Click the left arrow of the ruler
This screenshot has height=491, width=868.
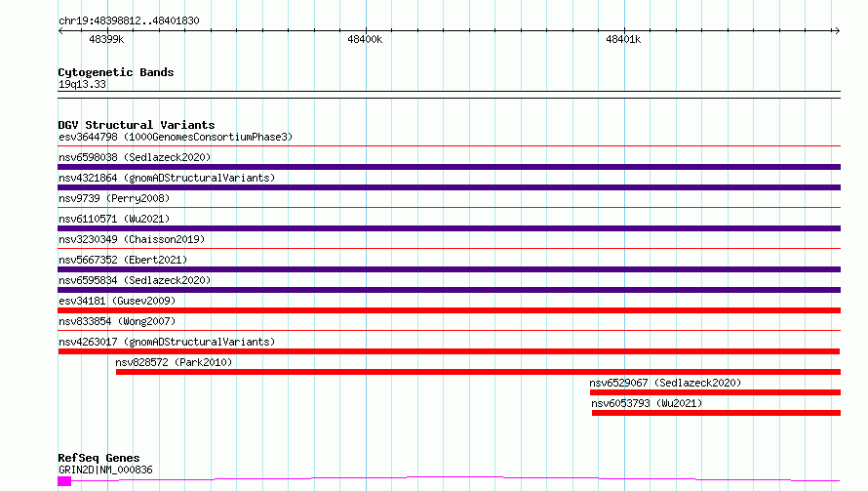pos(60,31)
